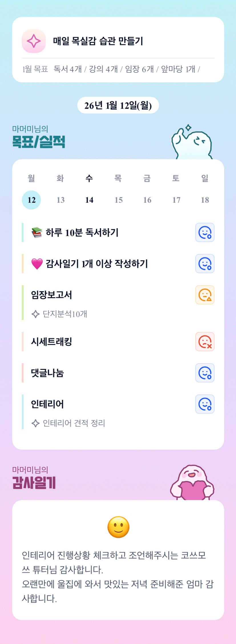Click the pink sparkle icon beside the habit title
Screen dimensions: 236x644
coord(34,41)
